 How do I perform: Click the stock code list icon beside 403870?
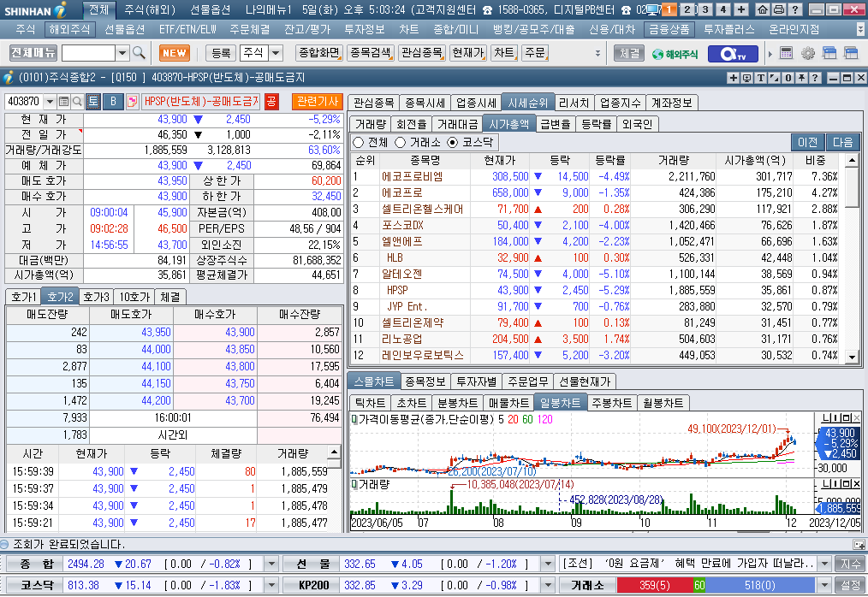[63, 101]
